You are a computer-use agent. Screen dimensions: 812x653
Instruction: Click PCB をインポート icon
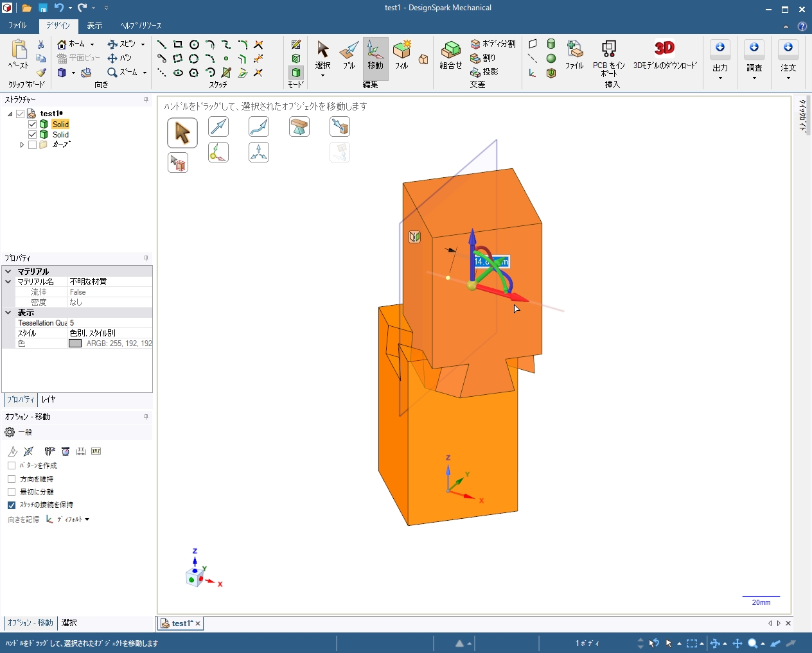[x=608, y=54]
